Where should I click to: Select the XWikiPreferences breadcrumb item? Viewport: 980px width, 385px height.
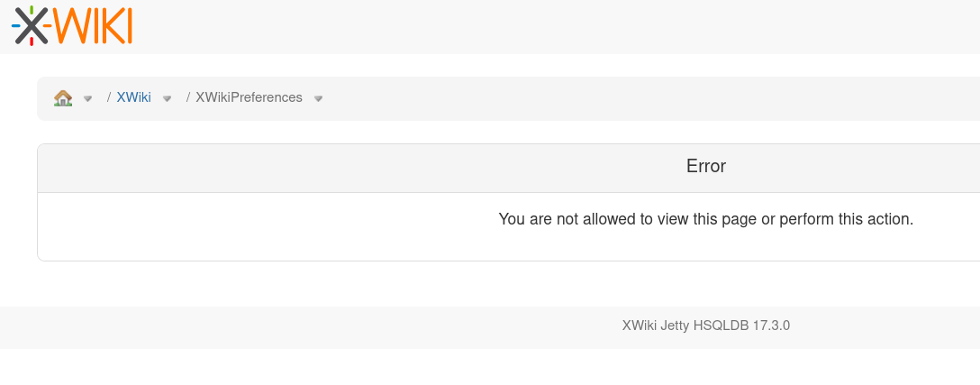click(249, 97)
